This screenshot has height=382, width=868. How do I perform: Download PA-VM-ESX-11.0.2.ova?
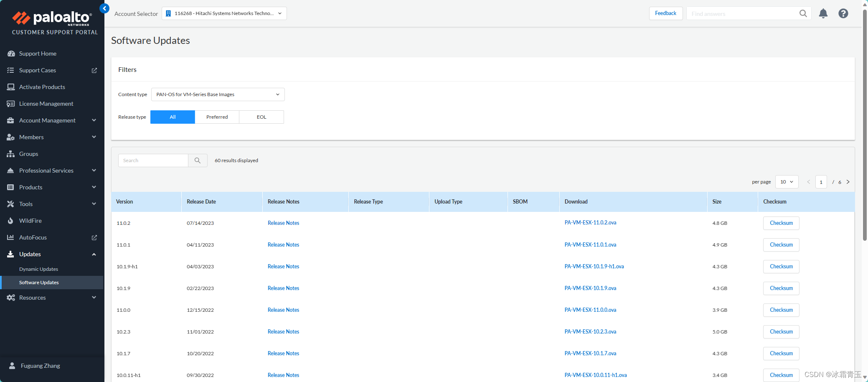coord(590,222)
